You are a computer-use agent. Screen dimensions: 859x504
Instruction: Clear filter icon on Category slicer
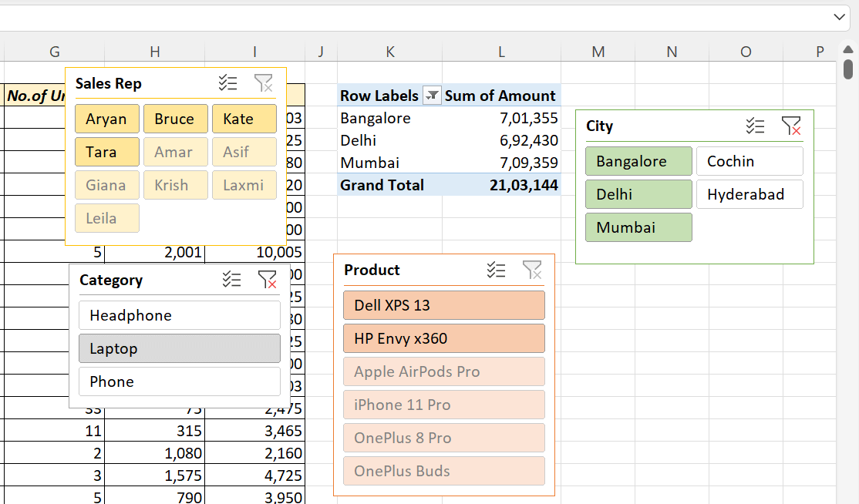click(x=267, y=280)
